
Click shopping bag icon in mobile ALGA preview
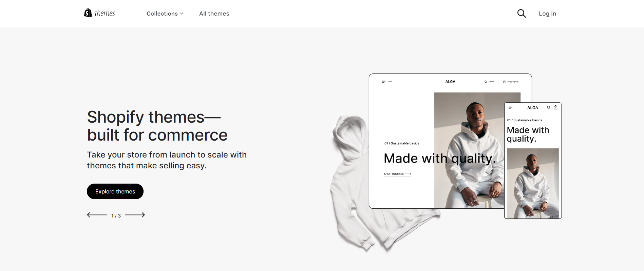click(x=555, y=107)
